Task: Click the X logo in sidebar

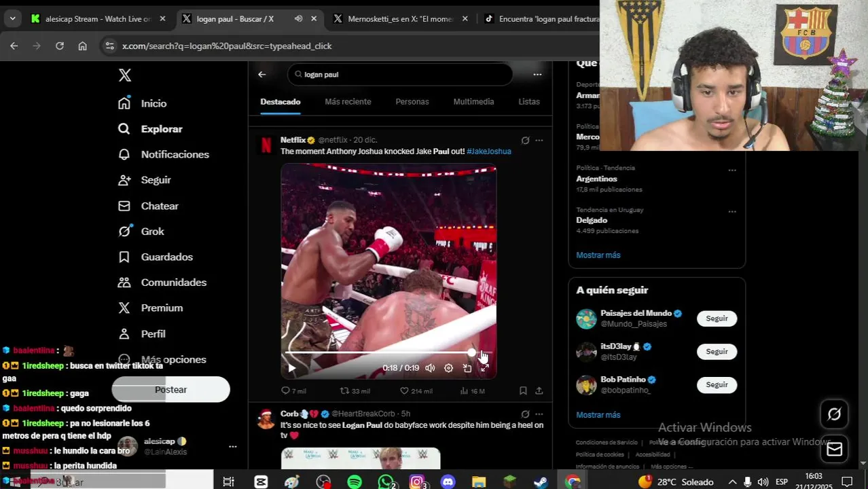Action: click(125, 75)
